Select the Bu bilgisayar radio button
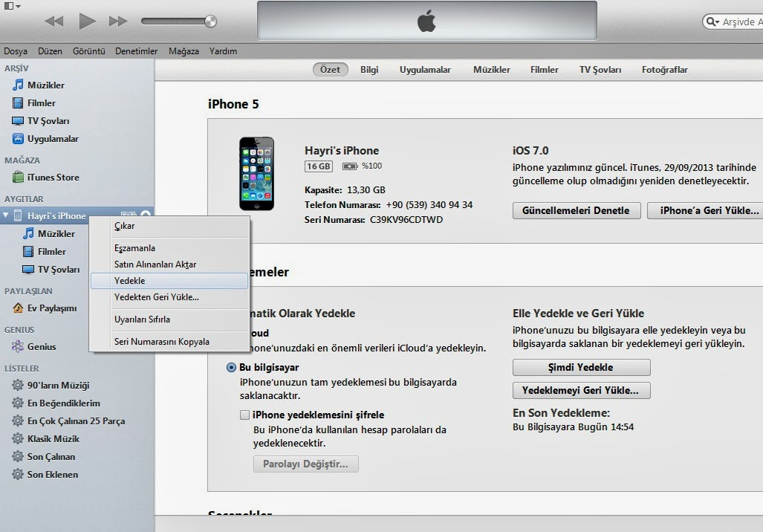Image resolution: width=763 pixels, height=532 pixels. [x=231, y=368]
